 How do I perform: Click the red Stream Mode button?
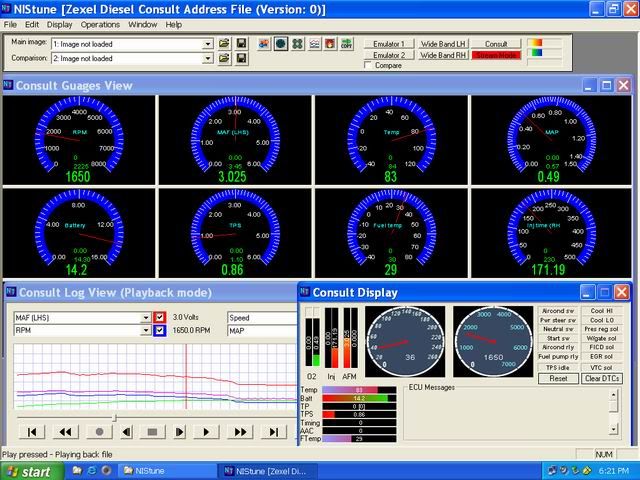point(496,55)
